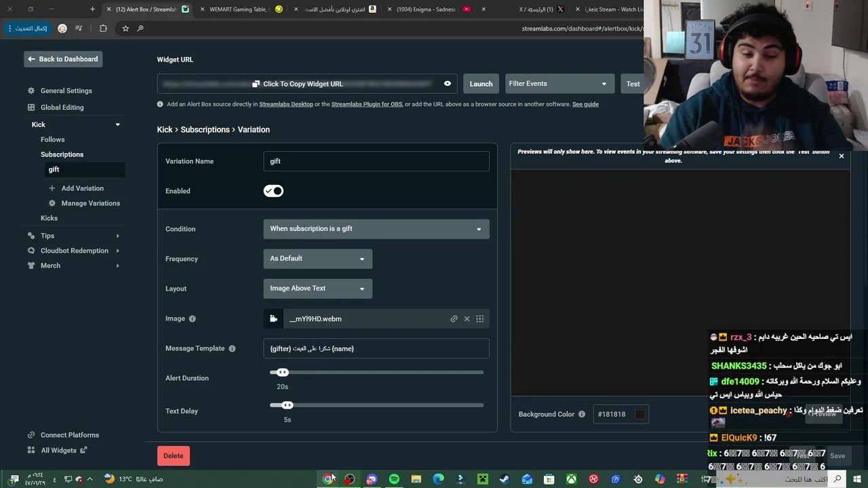Viewport: 868px width, 488px height.
Task: Open Microsoft Edge from the taskbar
Action: pyautogui.click(x=438, y=479)
